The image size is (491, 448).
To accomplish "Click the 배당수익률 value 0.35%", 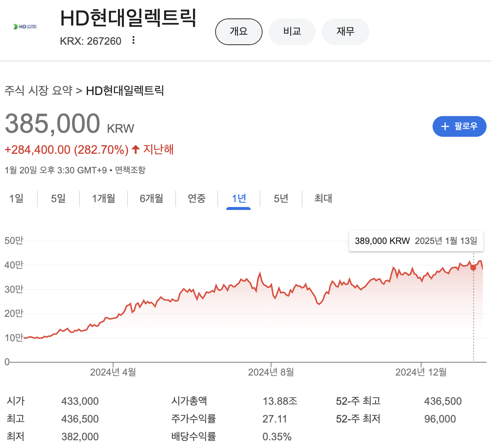I will click(277, 437).
